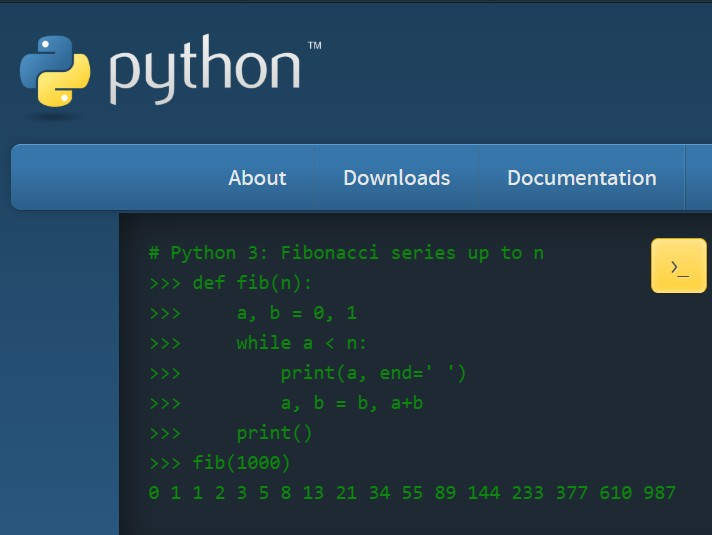This screenshot has height=535, width=712.
Task: Click the Fibonacci series comment line
Action: click(x=346, y=253)
